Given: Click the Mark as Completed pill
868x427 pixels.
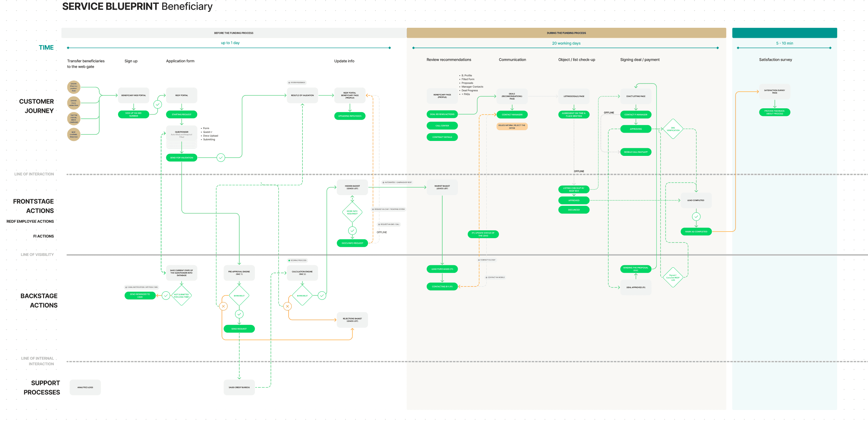Looking at the screenshot, I should [696, 232].
